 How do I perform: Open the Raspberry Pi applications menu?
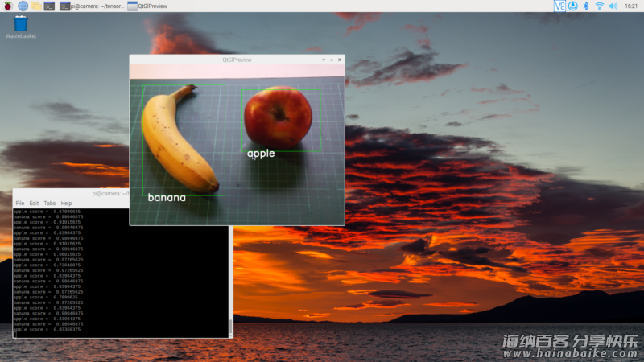7,6
